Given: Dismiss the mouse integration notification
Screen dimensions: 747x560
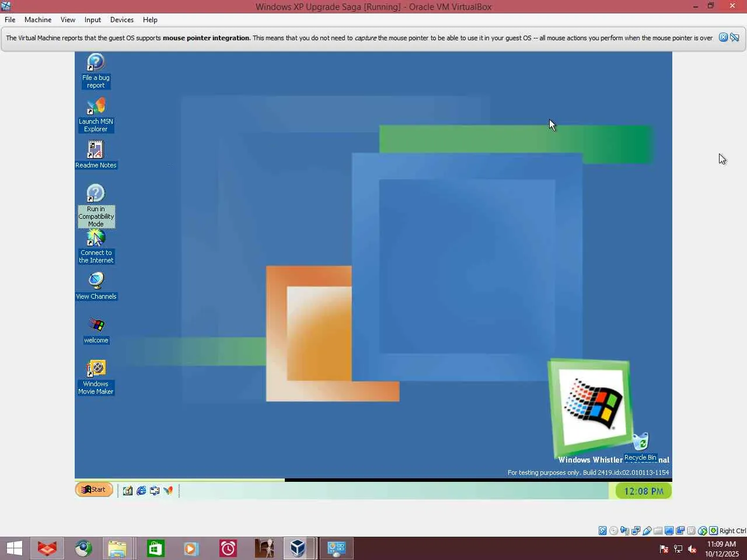Looking at the screenshot, I should pyautogui.click(x=723, y=37).
